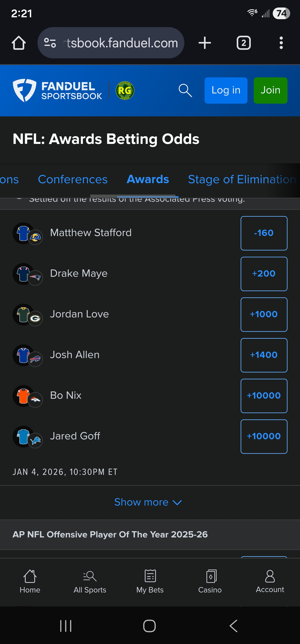Select Josh Allen +1400 odds
The width and height of the screenshot is (300, 644).
point(264,355)
